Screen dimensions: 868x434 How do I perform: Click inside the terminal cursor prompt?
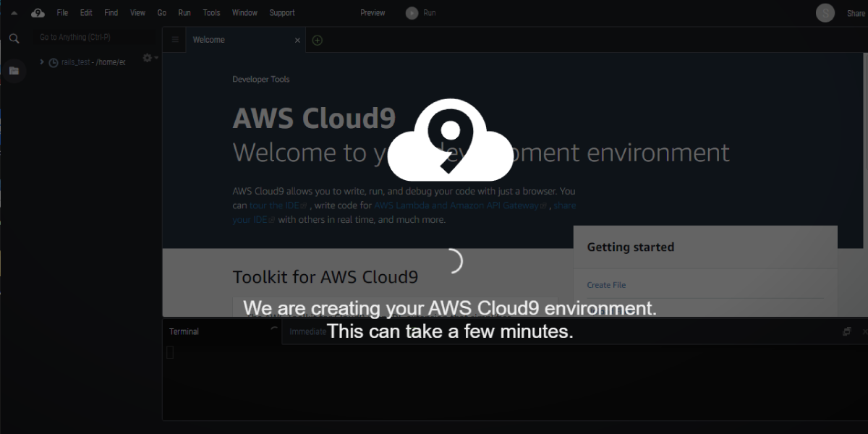pyautogui.click(x=170, y=352)
